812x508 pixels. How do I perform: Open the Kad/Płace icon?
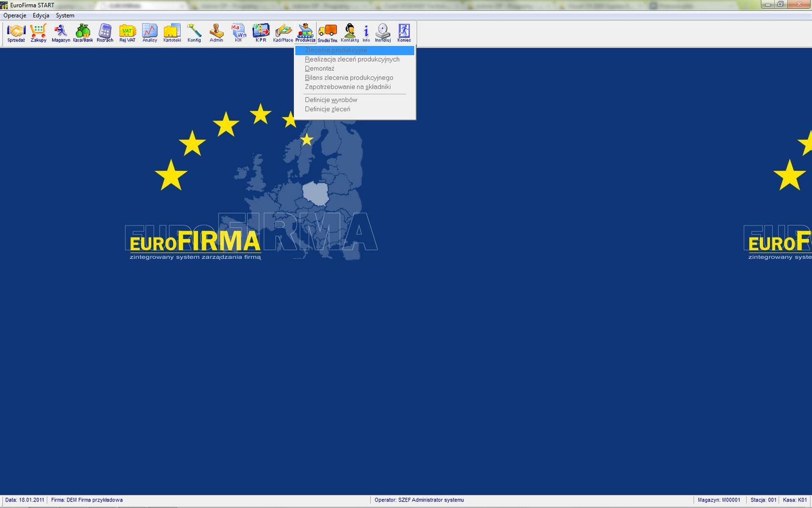coord(283,33)
